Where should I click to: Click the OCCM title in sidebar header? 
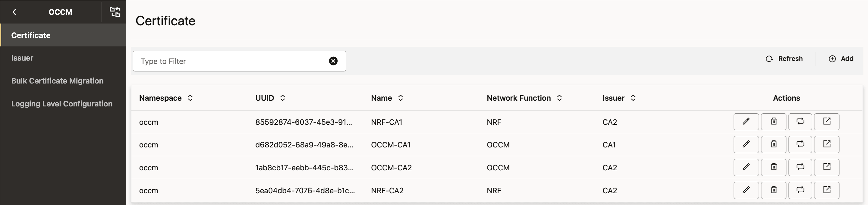60,12
